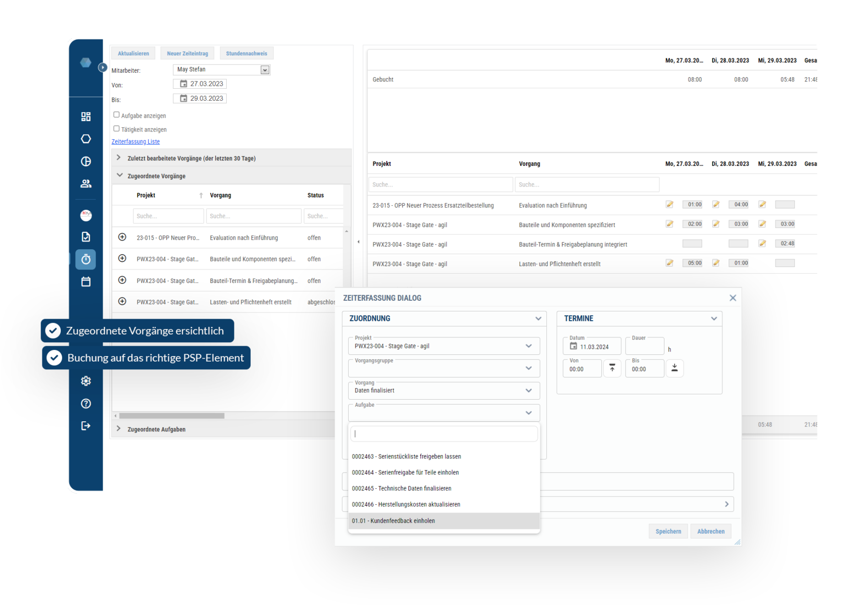The image size is (868, 605).
Task: Click the help question mark icon
Action: (86, 403)
